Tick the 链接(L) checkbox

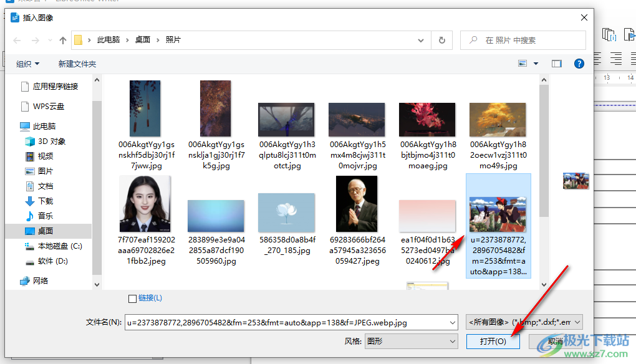[x=132, y=299]
